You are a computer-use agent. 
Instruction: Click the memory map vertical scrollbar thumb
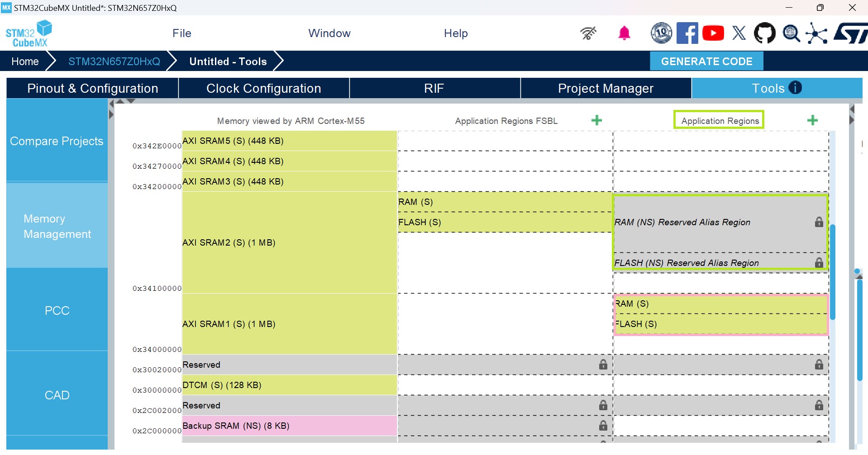[x=833, y=272]
